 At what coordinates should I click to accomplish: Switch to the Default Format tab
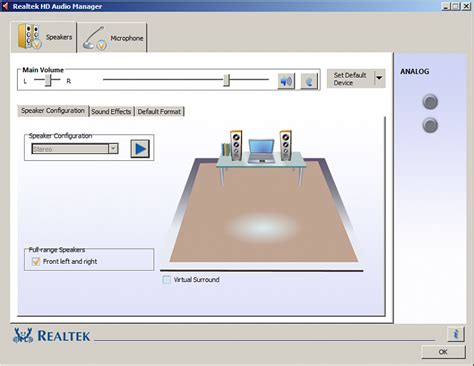(x=159, y=112)
